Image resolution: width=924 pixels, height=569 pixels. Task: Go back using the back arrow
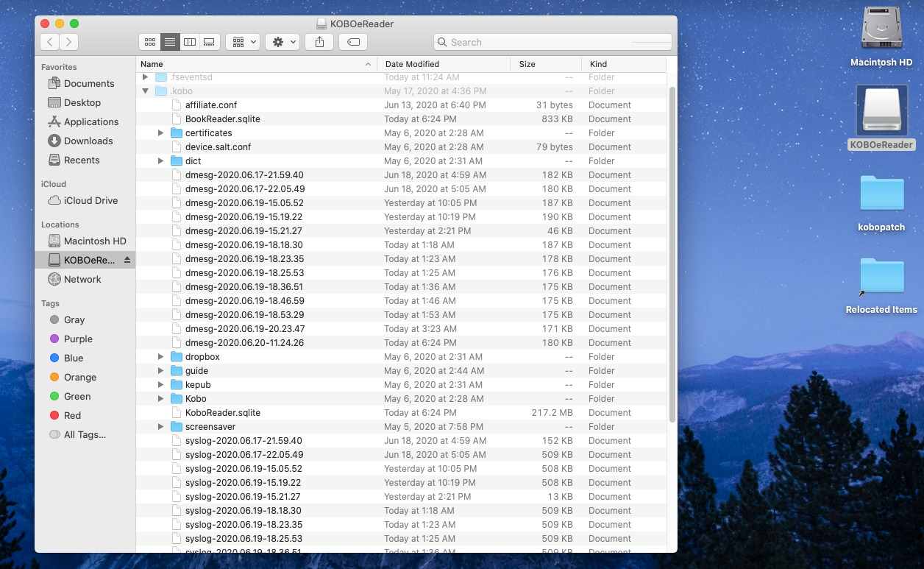pos(50,42)
